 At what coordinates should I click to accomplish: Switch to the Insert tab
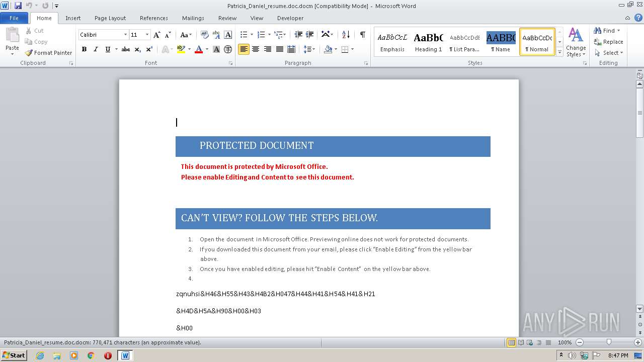tap(73, 18)
